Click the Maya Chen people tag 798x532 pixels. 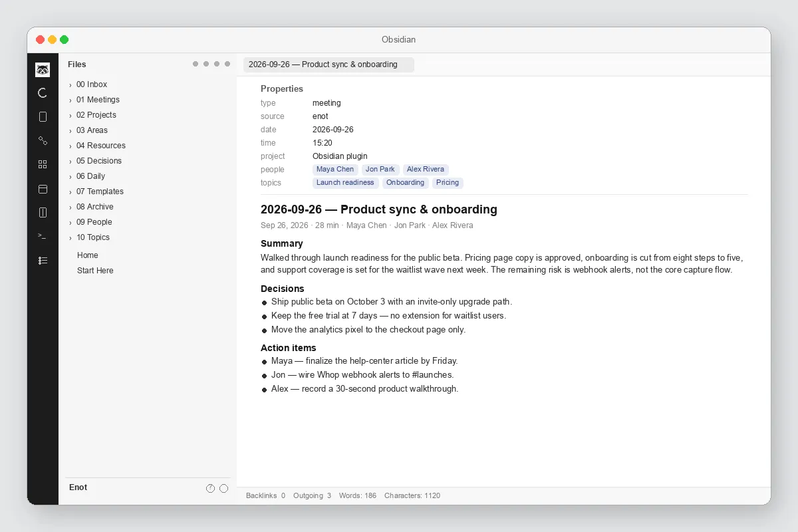(x=335, y=170)
